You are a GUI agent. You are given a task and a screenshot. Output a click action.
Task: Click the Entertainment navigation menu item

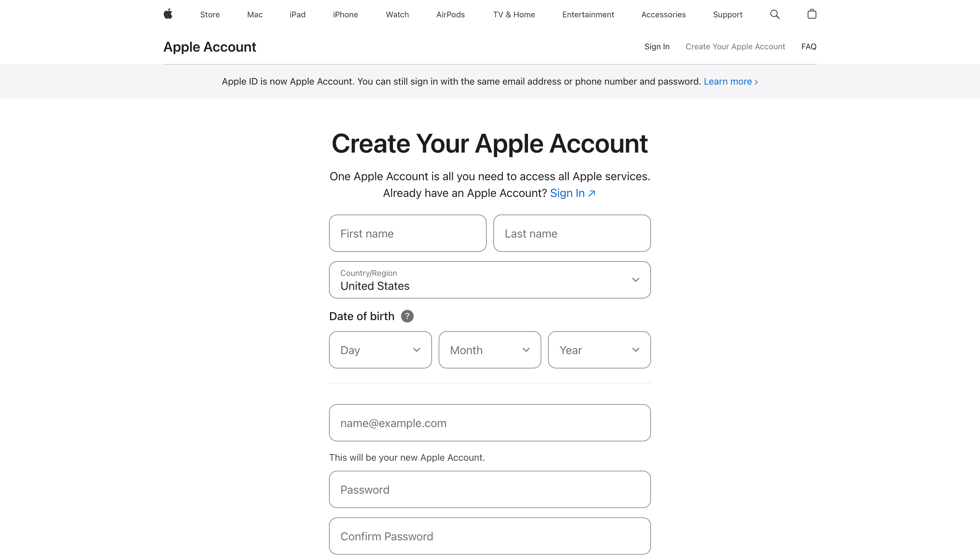[x=588, y=15]
